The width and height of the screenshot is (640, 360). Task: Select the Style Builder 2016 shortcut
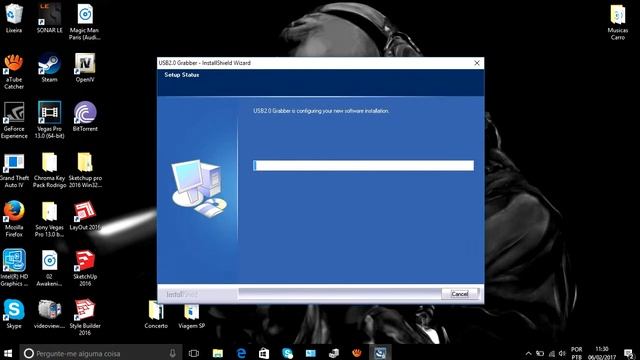[85, 317]
